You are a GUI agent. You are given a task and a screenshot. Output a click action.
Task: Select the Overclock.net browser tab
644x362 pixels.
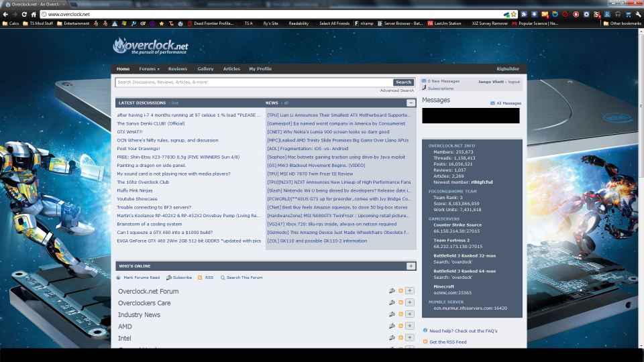coord(34,4)
